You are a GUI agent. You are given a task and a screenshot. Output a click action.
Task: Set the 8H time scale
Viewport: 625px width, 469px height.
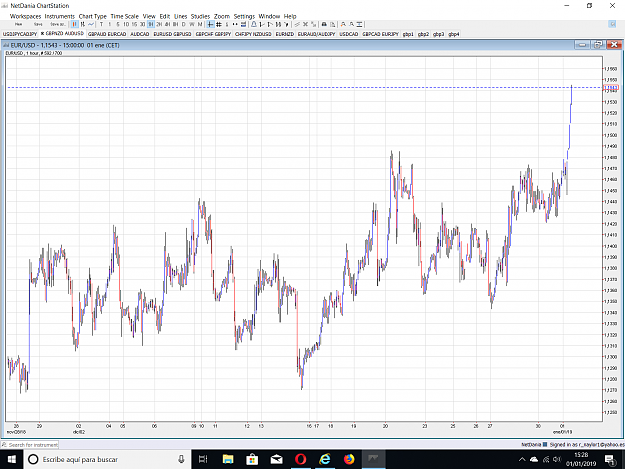click(175, 24)
